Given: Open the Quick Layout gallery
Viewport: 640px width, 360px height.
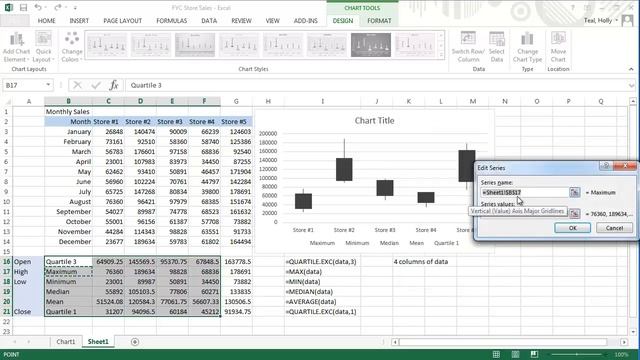Looking at the screenshot, I should pyautogui.click(x=43, y=47).
